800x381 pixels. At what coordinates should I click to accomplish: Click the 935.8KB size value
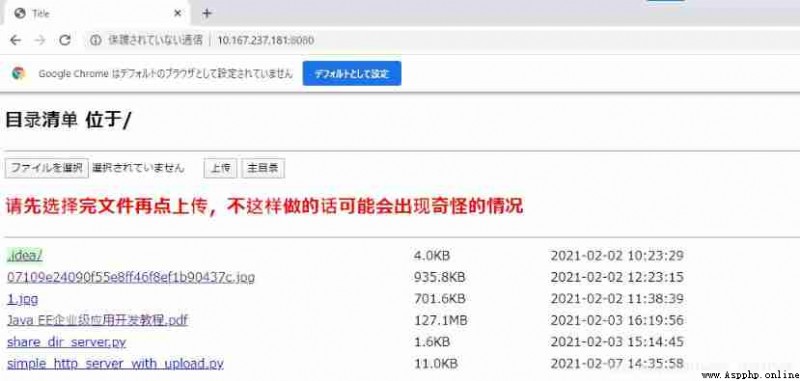point(439,277)
